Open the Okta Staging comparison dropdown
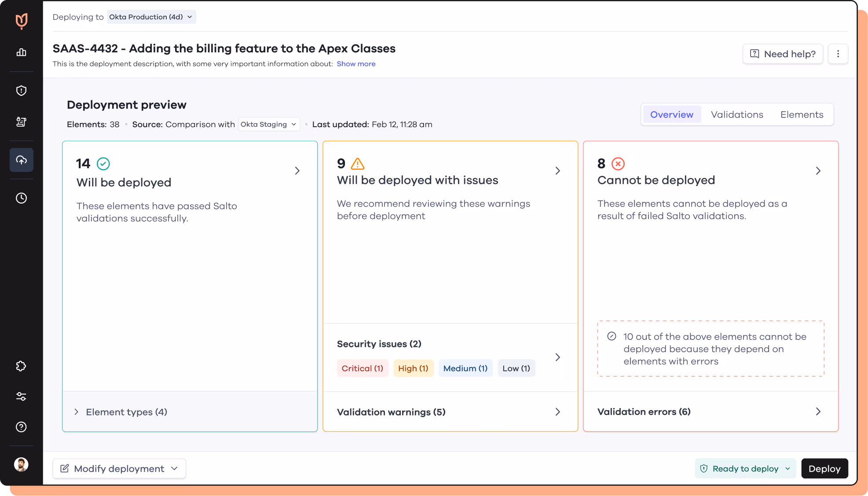The image size is (868, 496). 269,124
